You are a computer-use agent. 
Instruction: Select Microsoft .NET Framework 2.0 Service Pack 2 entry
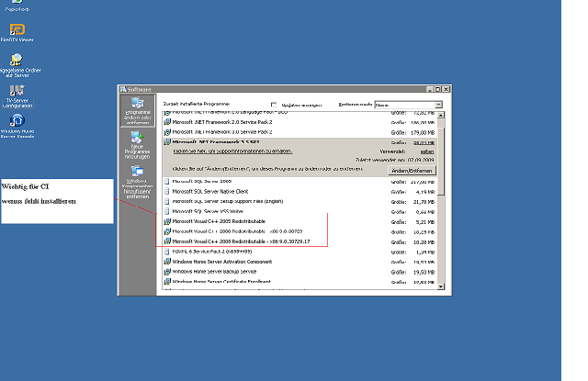coord(300,122)
